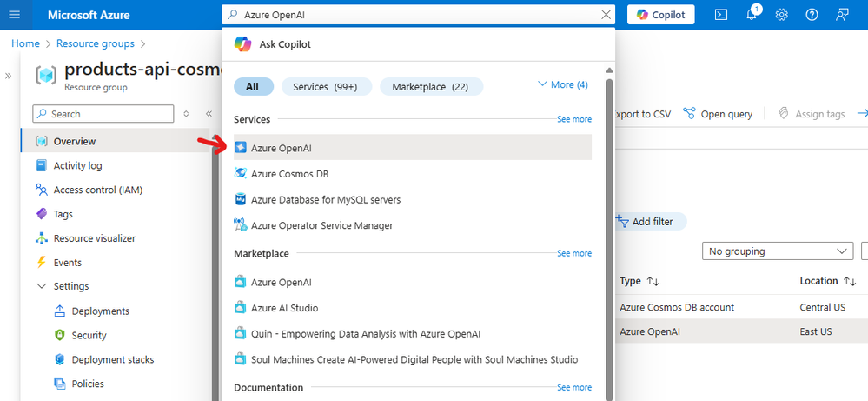The width and height of the screenshot is (868, 401).
Task: Click the Azure Cosmos DB service icon
Action: (241, 174)
